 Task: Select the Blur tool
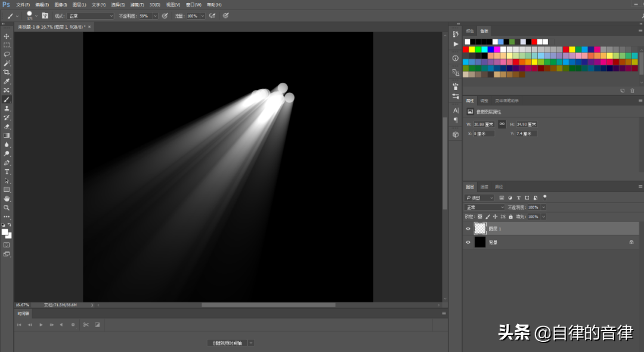7,144
